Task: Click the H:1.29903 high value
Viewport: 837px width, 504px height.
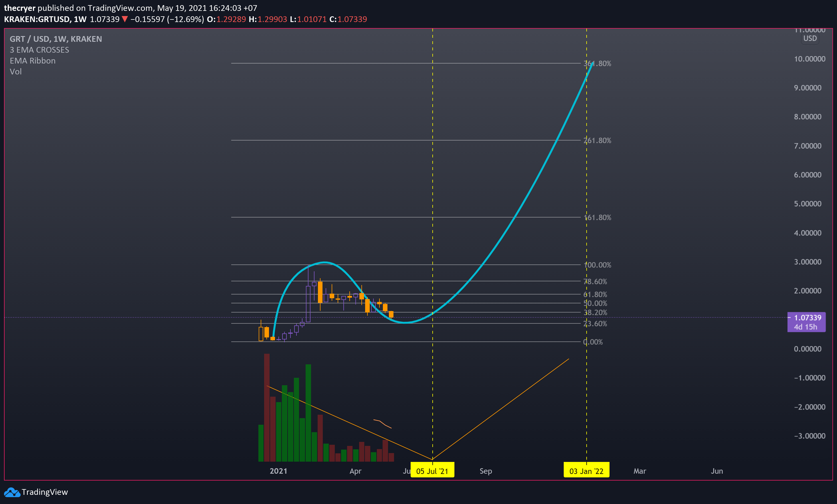Action: pyautogui.click(x=268, y=19)
